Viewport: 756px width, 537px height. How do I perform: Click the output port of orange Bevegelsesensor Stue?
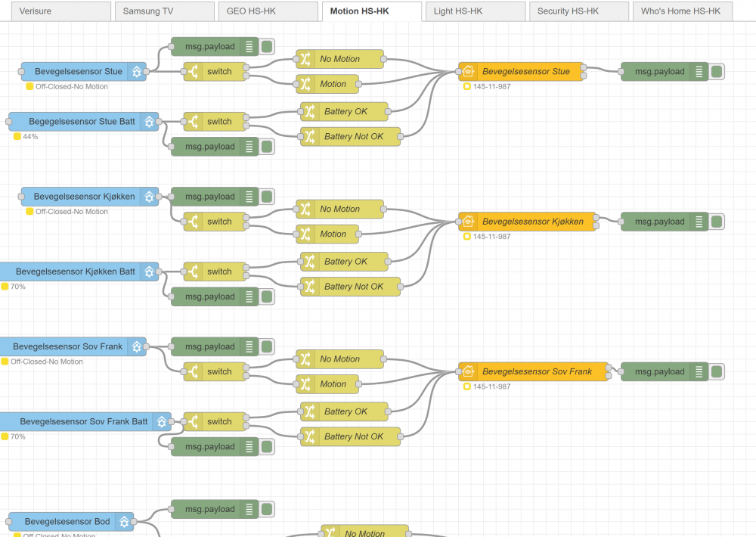[585, 67]
